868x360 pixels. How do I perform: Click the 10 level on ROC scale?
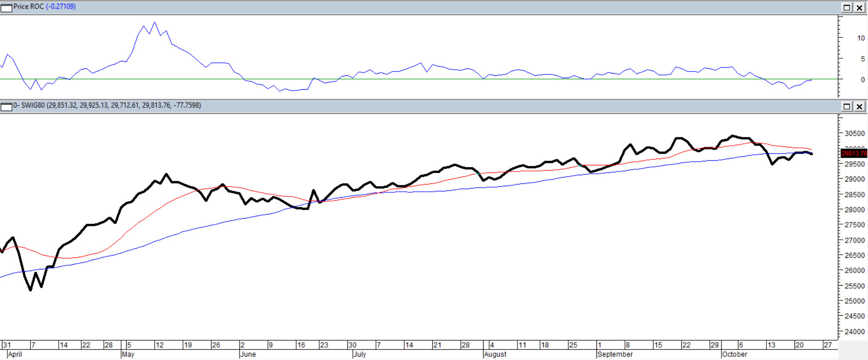coord(861,38)
